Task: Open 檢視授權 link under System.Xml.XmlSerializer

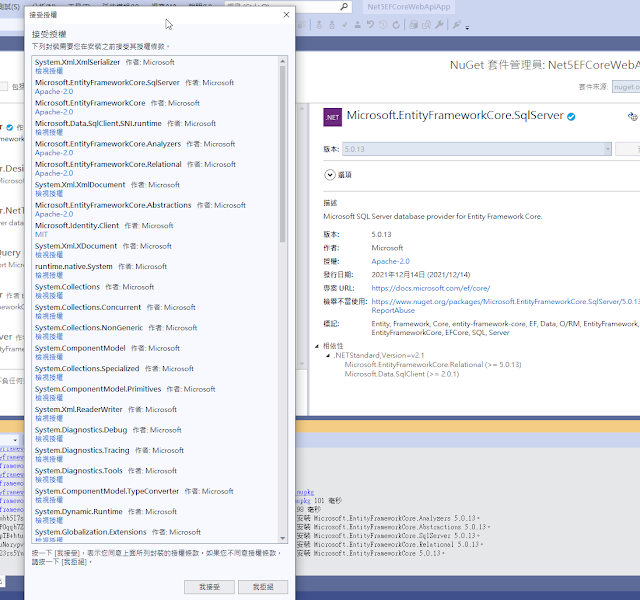Action: click(x=49, y=71)
